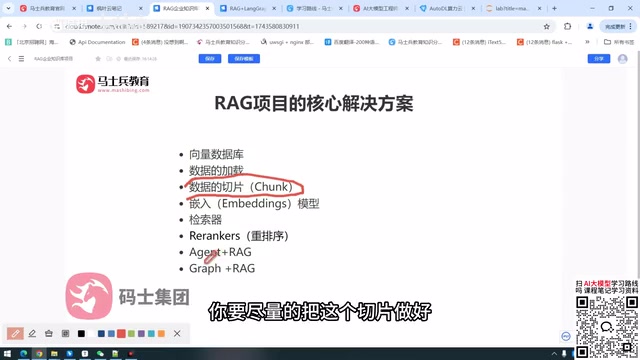Screen dimensions: 640x360
Task: Choose the teal color swatch
Action: (151, 333)
